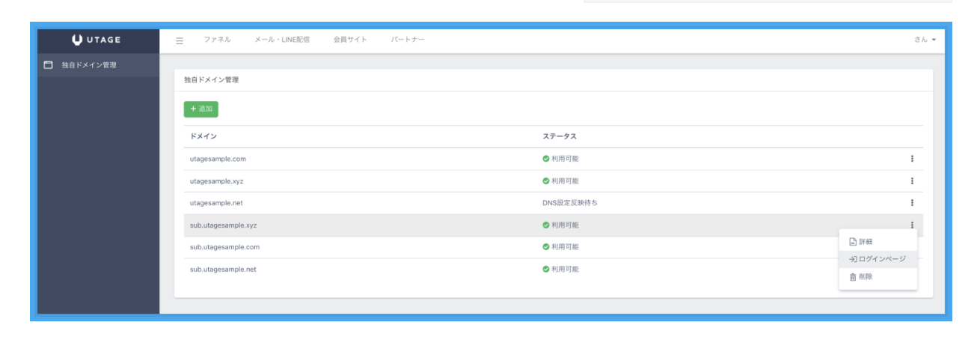Click the DNS設定反映待ち status text

[x=570, y=203]
